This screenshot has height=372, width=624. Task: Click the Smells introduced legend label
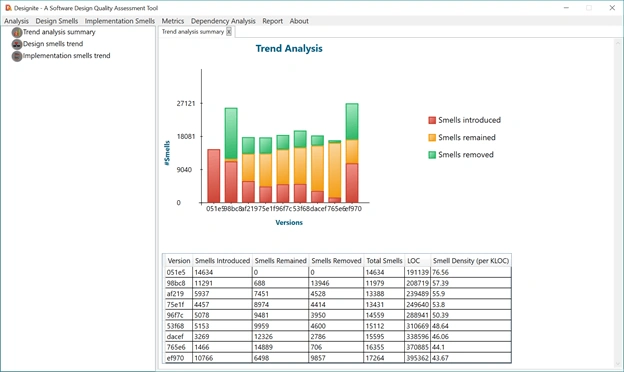click(470, 120)
